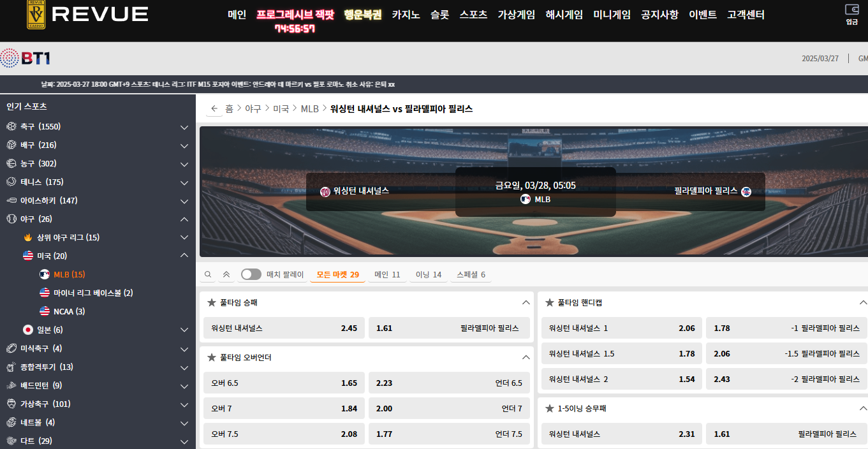Viewport: 868px width, 449px height.
Task: Switch to the 이닝 14 tab
Action: click(x=428, y=275)
